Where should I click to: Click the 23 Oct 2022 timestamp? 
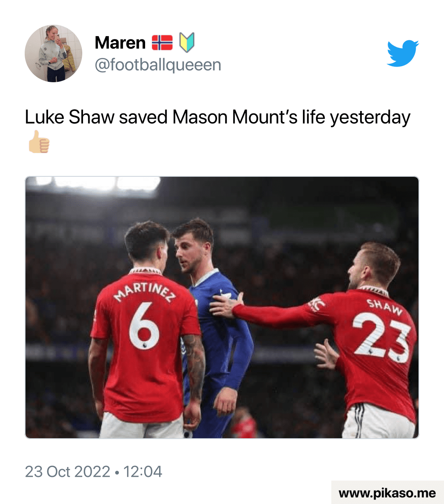tap(68, 472)
